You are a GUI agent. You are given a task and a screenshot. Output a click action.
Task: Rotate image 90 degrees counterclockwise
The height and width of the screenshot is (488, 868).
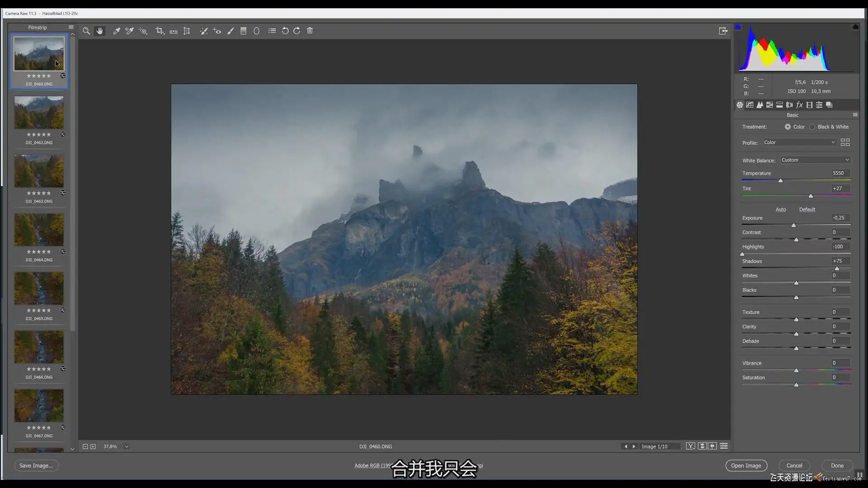(285, 31)
